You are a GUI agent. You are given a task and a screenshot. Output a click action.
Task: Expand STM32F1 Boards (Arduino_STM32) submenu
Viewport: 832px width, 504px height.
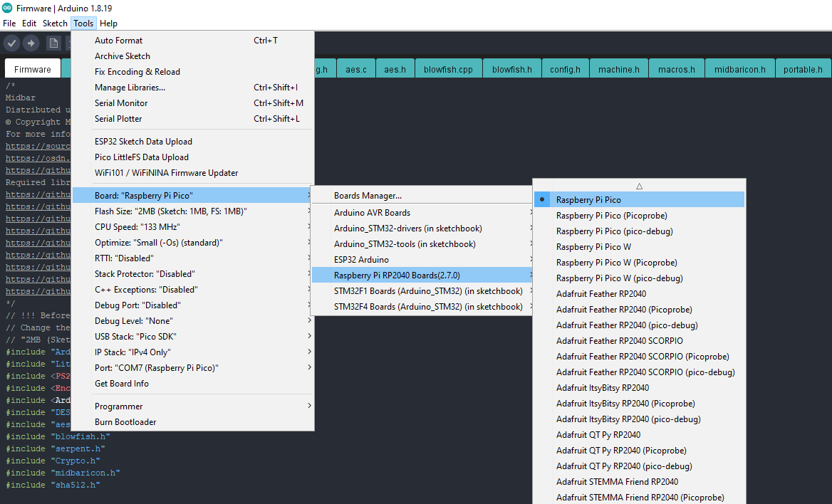point(422,290)
